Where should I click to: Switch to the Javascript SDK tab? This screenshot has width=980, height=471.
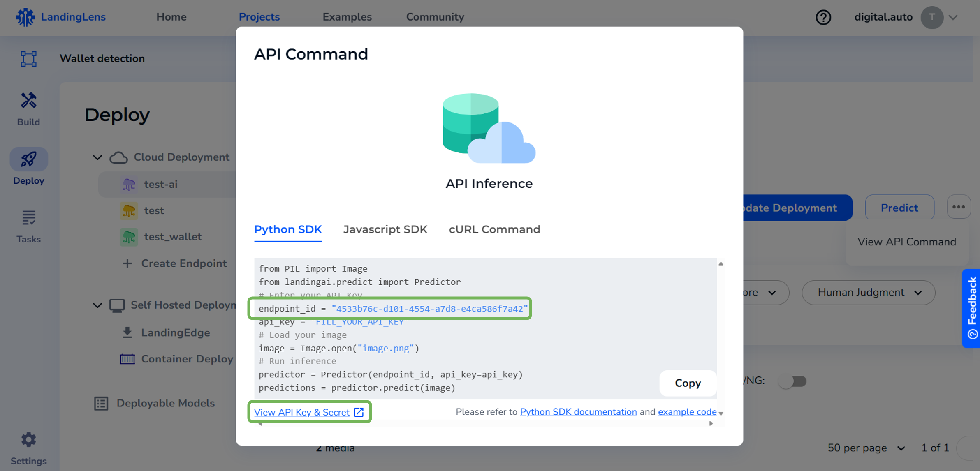(385, 229)
